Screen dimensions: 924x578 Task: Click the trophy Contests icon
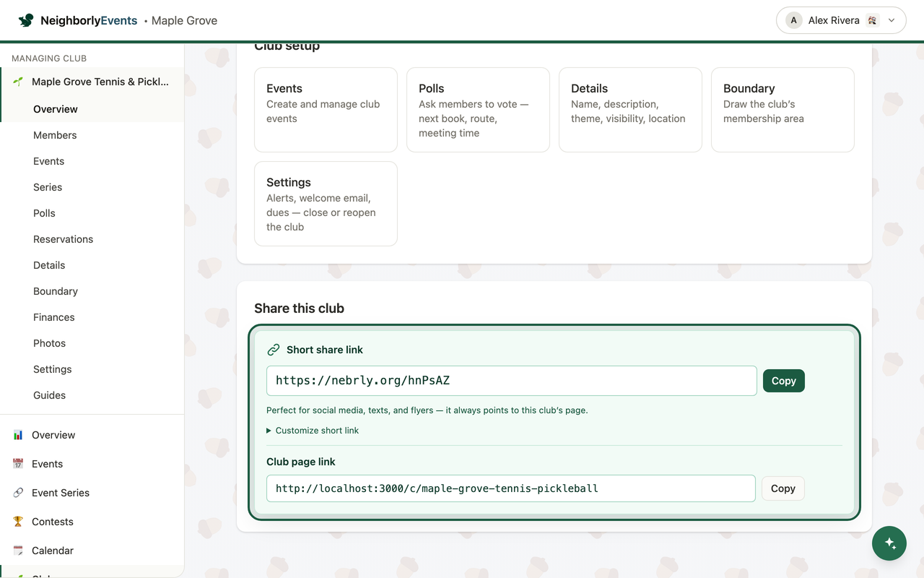point(18,522)
